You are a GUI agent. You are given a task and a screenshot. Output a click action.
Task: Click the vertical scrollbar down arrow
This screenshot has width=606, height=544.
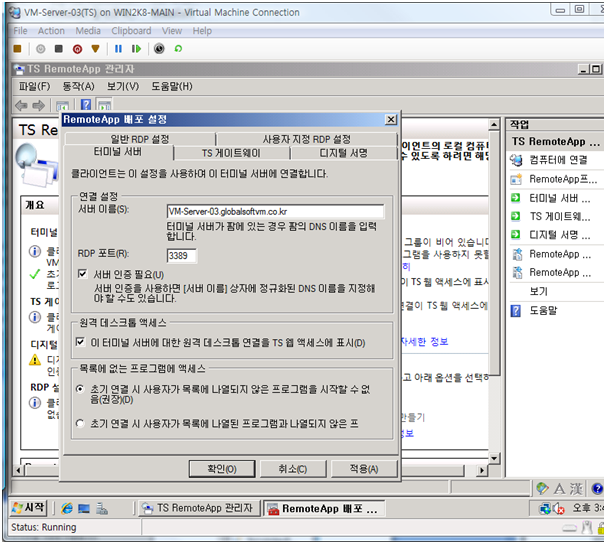point(494,458)
